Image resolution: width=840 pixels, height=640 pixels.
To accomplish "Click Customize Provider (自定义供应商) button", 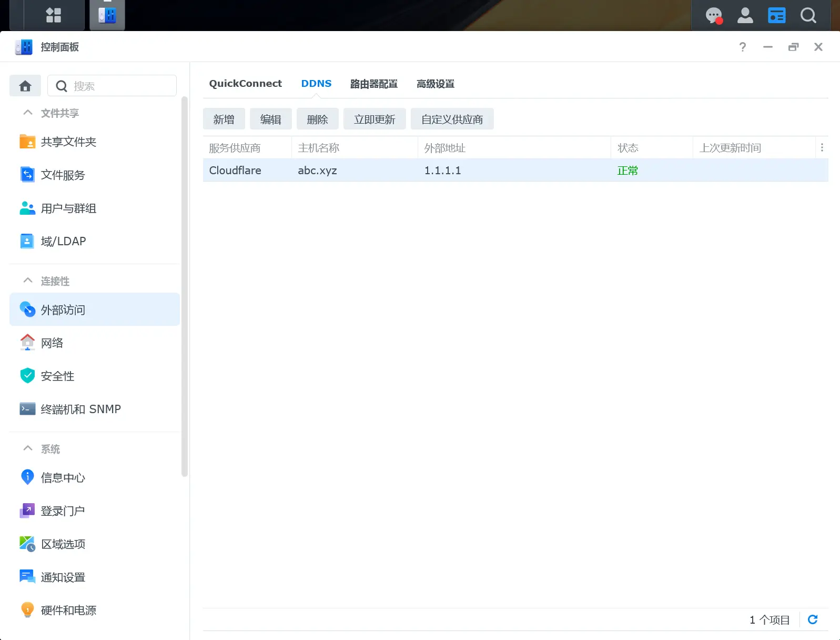I will tap(452, 119).
